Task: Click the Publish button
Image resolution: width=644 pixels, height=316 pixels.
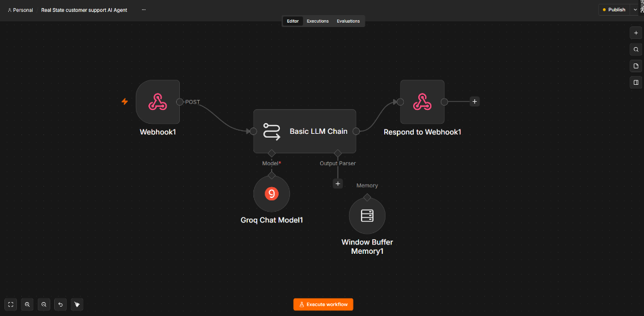Action: click(614, 10)
